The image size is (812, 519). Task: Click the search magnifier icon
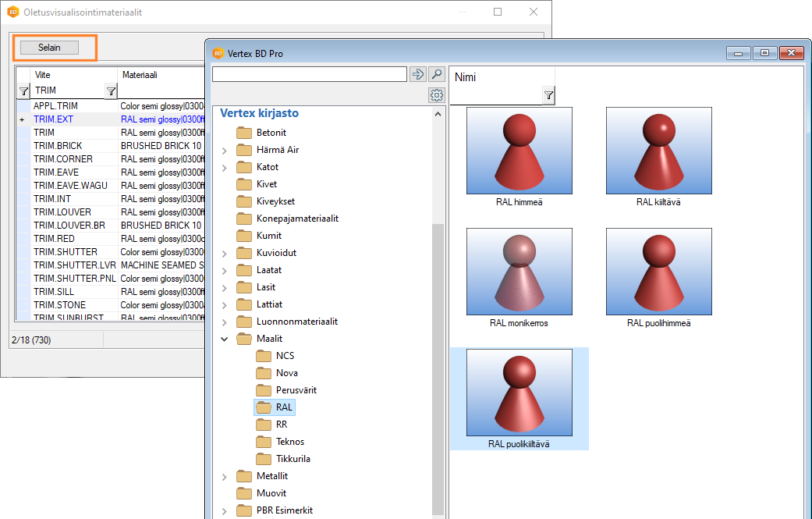point(437,74)
